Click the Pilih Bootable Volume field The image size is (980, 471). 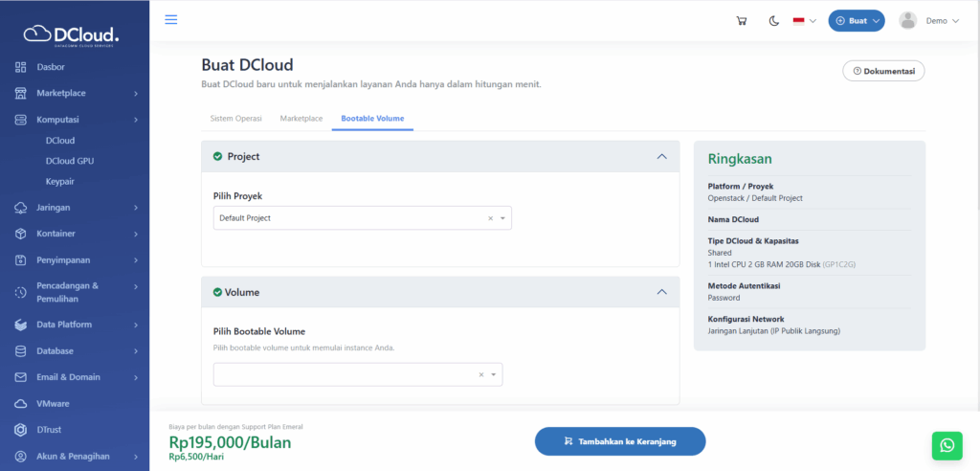tap(345, 374)
